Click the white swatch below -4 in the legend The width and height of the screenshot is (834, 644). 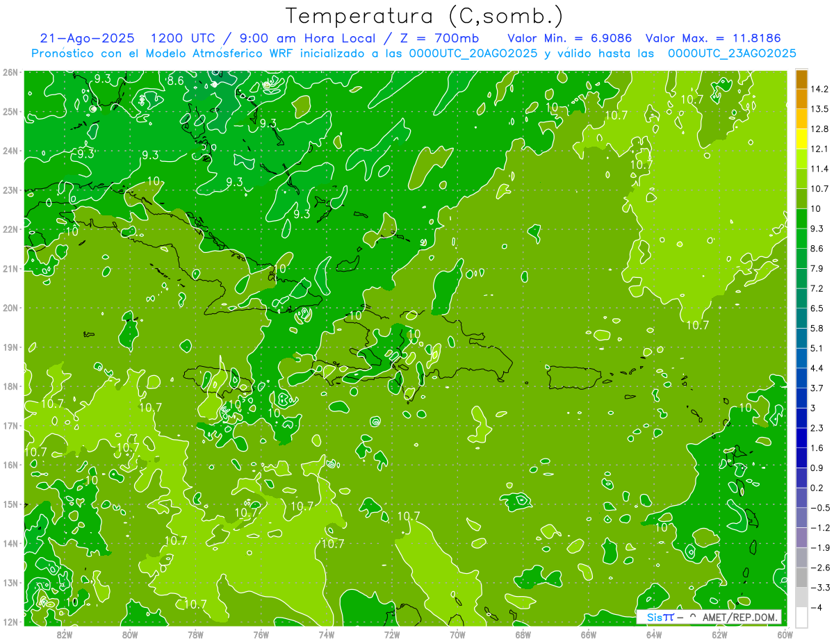[801, 617]
